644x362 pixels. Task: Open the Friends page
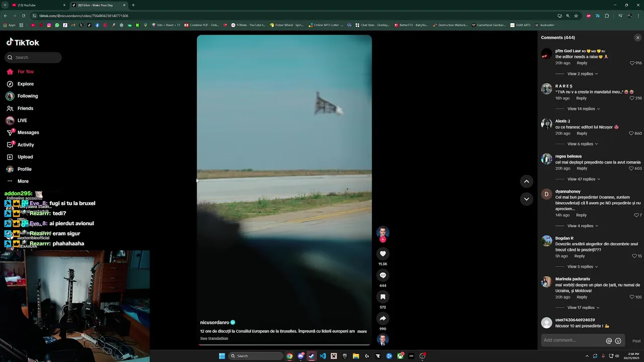[x=20, y=109]
